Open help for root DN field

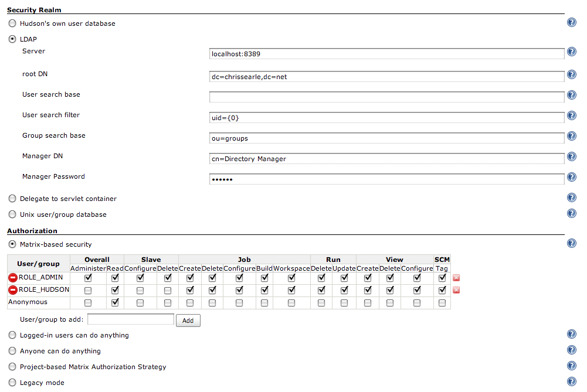click(572, 75)
